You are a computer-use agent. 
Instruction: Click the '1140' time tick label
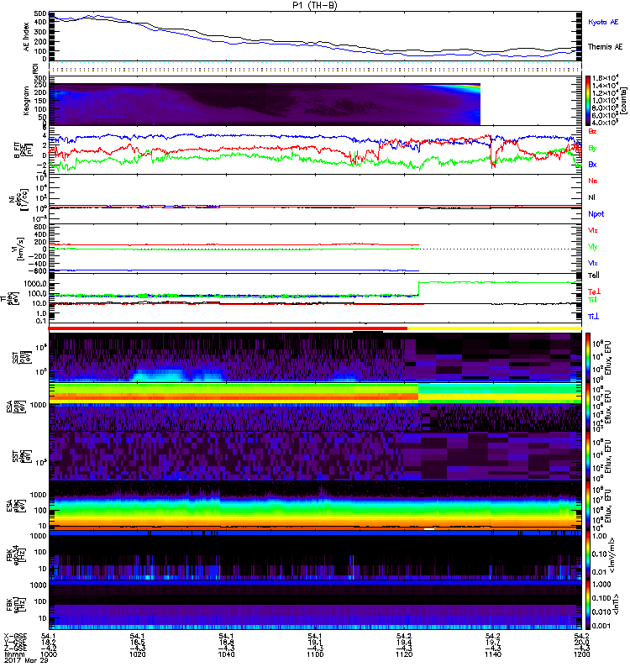click(493, 654)
